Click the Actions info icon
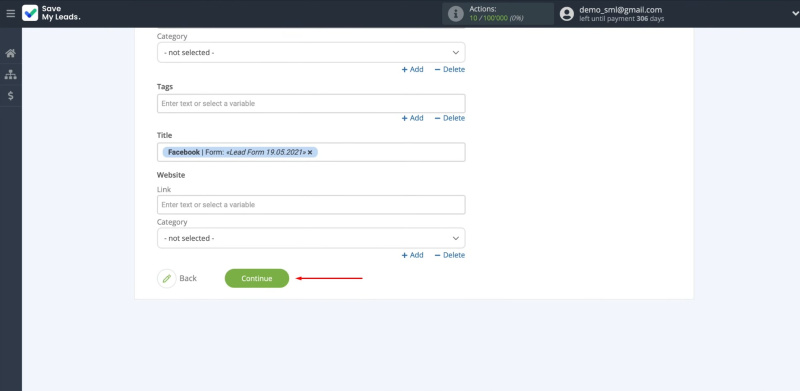Screen dimensions: 800x391 coord(456,14)
